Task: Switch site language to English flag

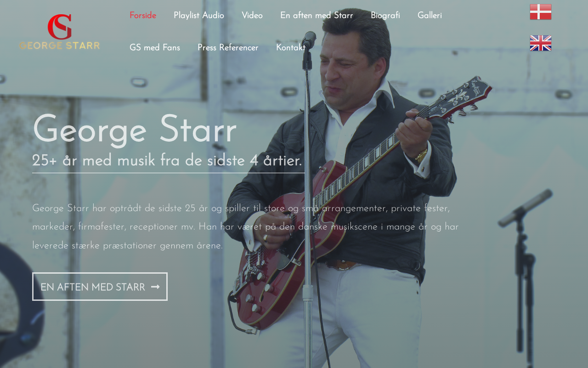Action: point(540,43)
